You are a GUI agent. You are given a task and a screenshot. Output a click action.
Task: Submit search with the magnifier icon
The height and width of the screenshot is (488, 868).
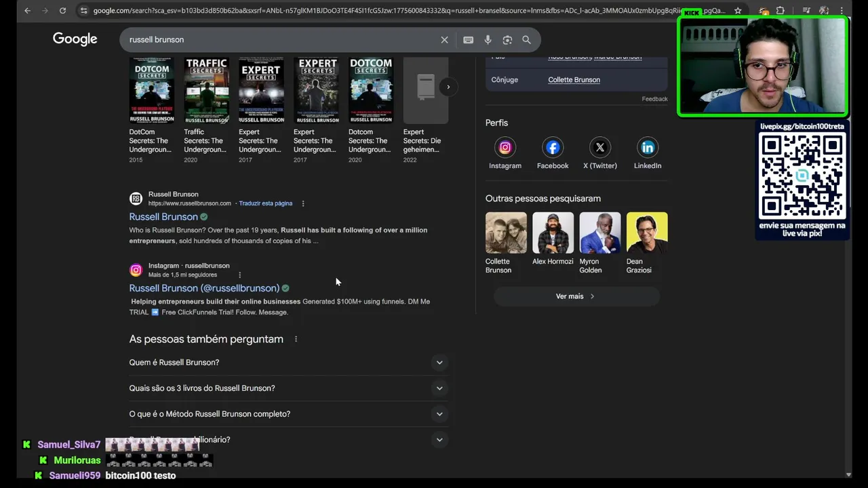[x=526, y=40]
